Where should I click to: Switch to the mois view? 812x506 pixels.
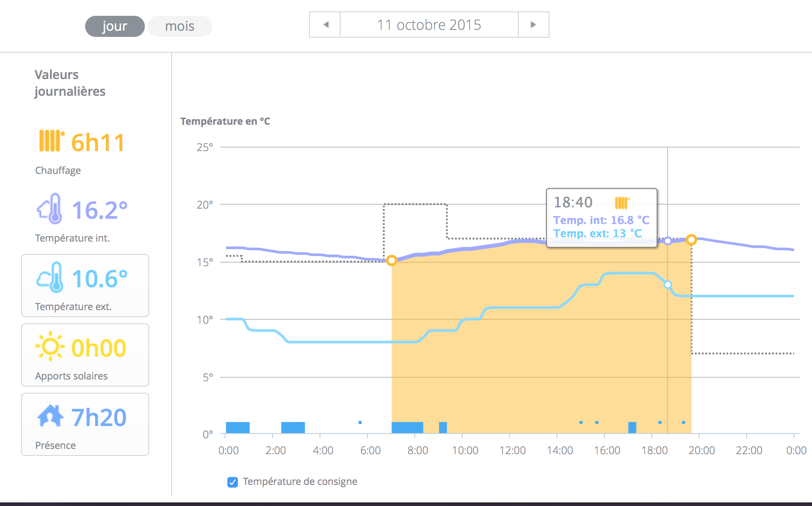(x=180, y=26)
